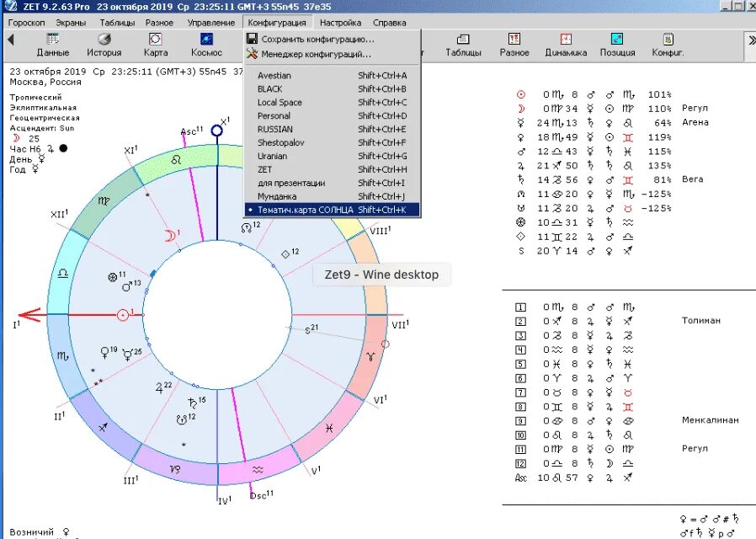Select the ZET configuration
This screenshot has width=756, height=539.
tap(333, 170)
